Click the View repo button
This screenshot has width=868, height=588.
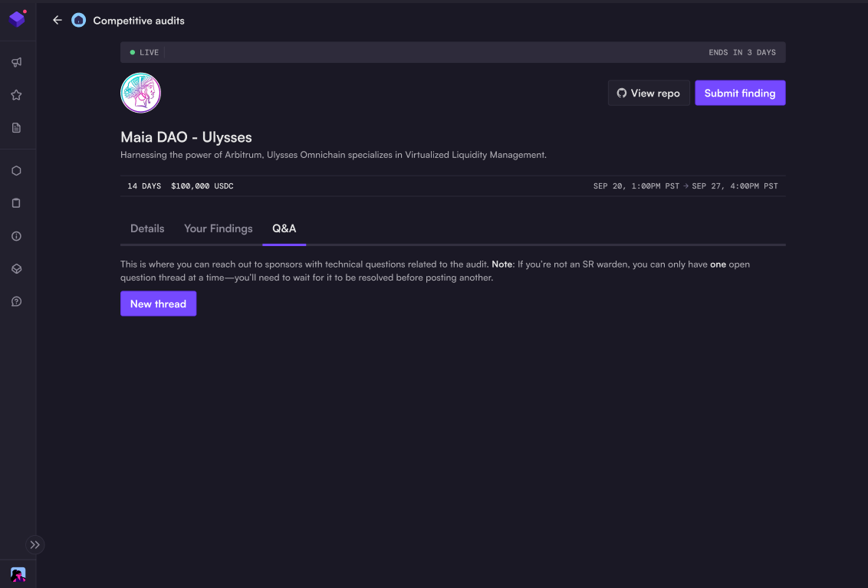649,93
